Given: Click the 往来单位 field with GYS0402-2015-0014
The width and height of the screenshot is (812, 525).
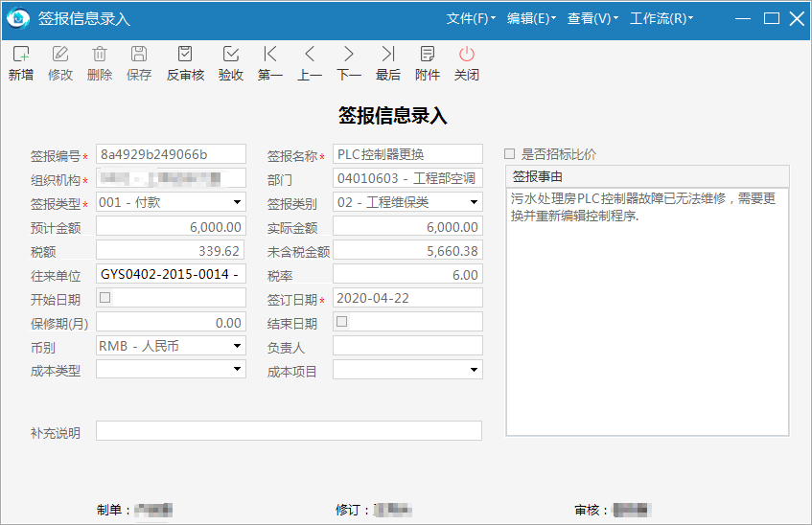Looking at the screenshot, I should (171, 274).
